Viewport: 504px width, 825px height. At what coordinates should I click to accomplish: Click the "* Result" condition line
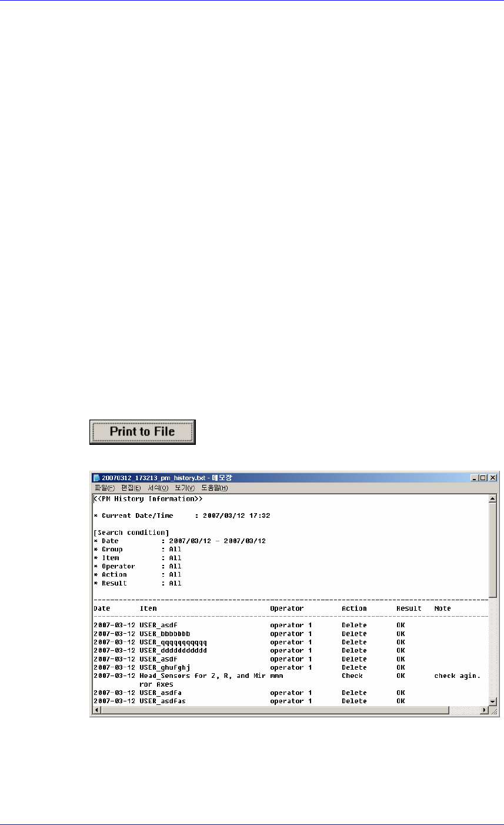(x=138, y=583)
